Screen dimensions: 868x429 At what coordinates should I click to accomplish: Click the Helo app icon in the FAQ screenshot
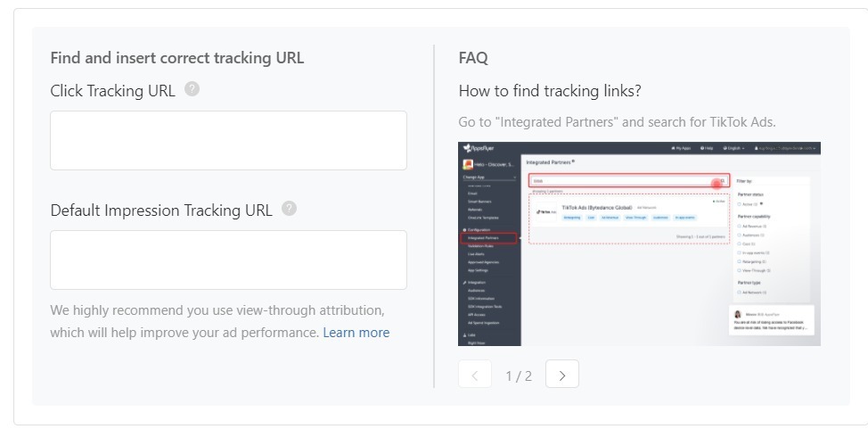(468, 165)
